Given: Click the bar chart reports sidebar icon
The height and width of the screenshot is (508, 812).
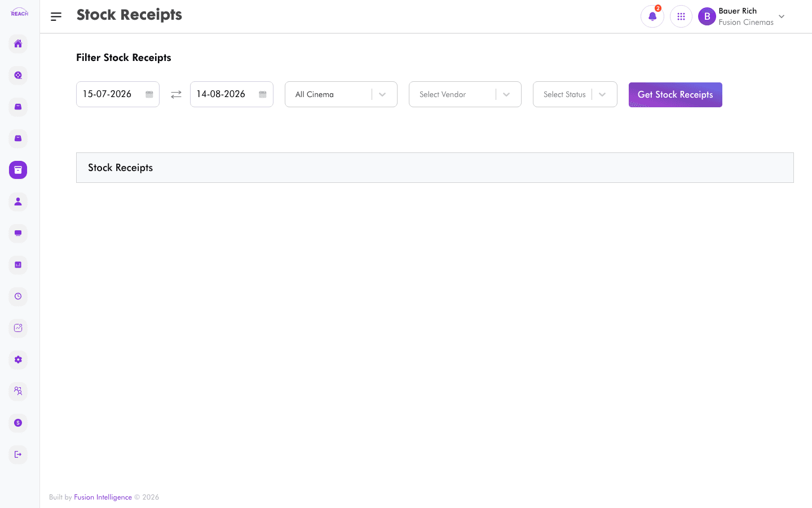Looking at the screenshot, I should [18, 265].
